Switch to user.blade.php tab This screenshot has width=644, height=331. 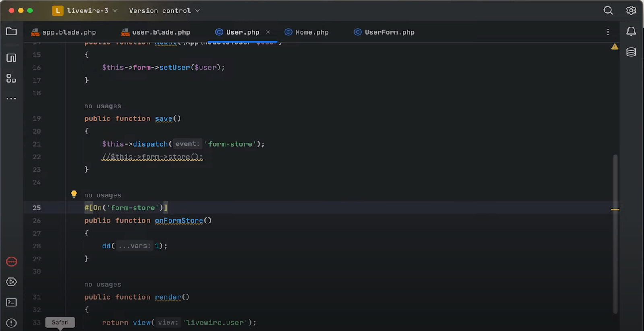click(x=156, y=32)
